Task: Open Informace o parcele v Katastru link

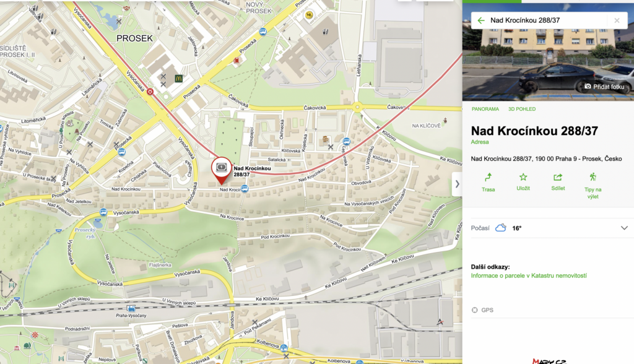Action: pos(529,276)
